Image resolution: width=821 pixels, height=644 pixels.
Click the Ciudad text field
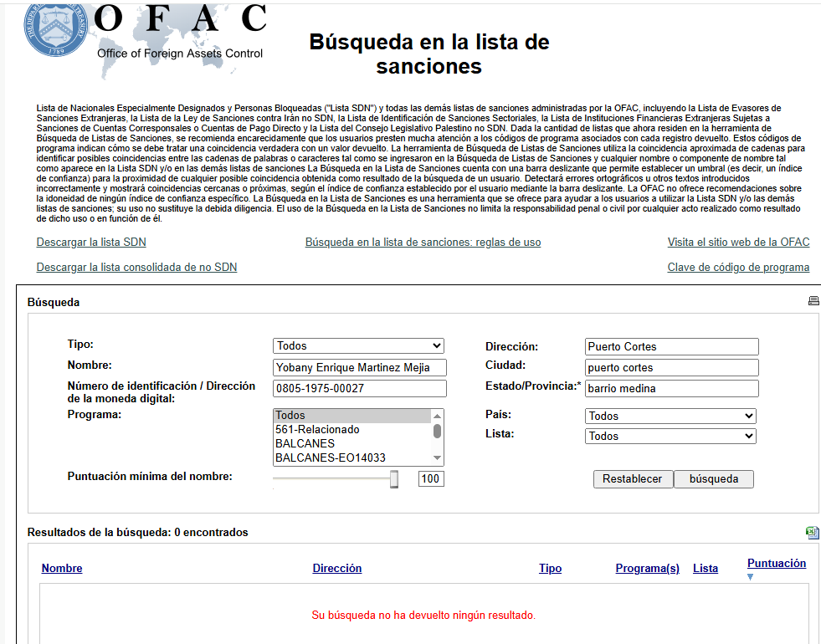click(x=671, y=367)
